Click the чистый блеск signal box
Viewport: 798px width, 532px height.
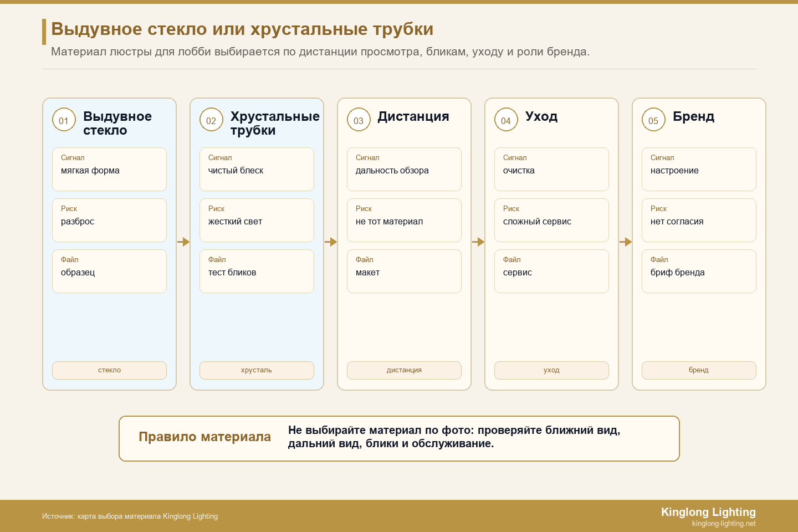(257, 169)
